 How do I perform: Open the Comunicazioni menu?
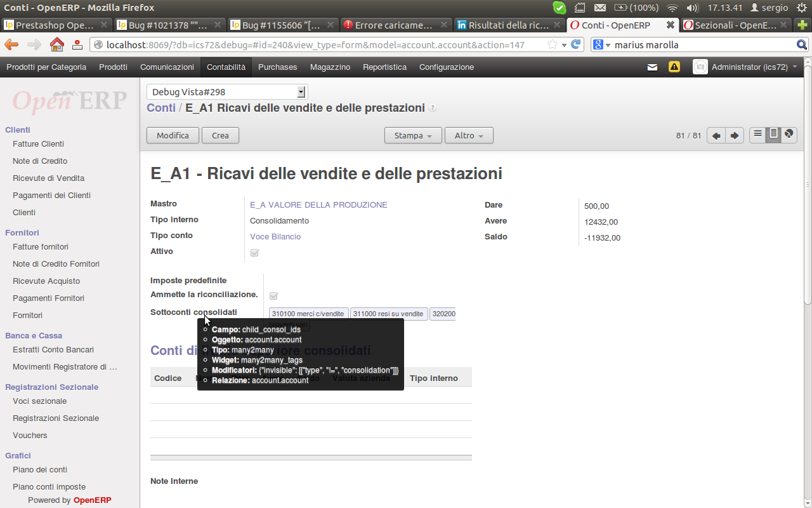tap(167, 67)
